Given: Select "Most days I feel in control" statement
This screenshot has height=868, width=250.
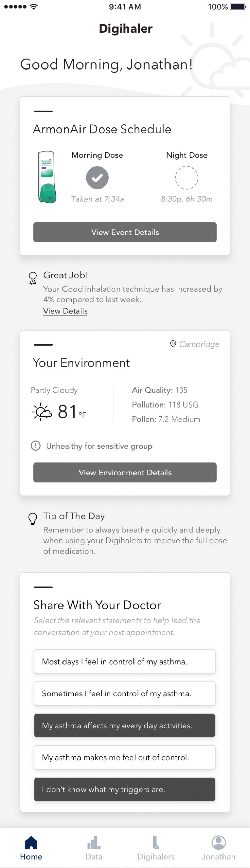Looking at the screenshot, I should pos(125,661).
